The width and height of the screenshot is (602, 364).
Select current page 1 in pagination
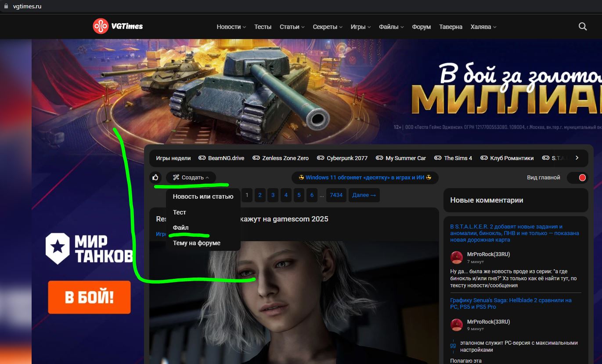click(x=247, y=195)
